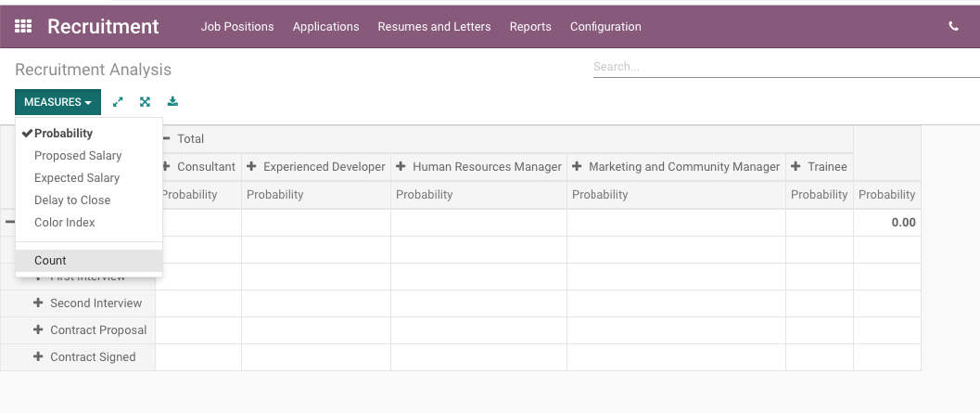This screenshot has height=413, width=980.
Task: Open the Configuration menu
Action: [605, 27]
